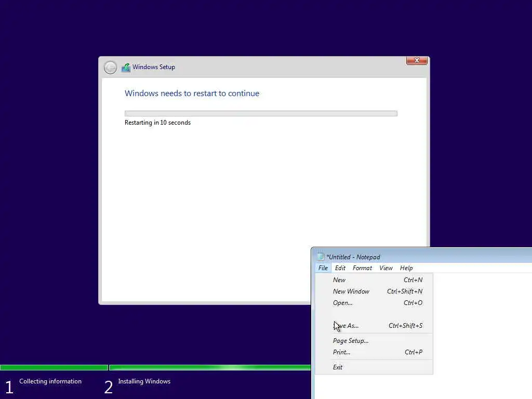Viewport: 532px width, 399px height.
Task: Open the File menu in Notepad
Action: click(323, 268)
